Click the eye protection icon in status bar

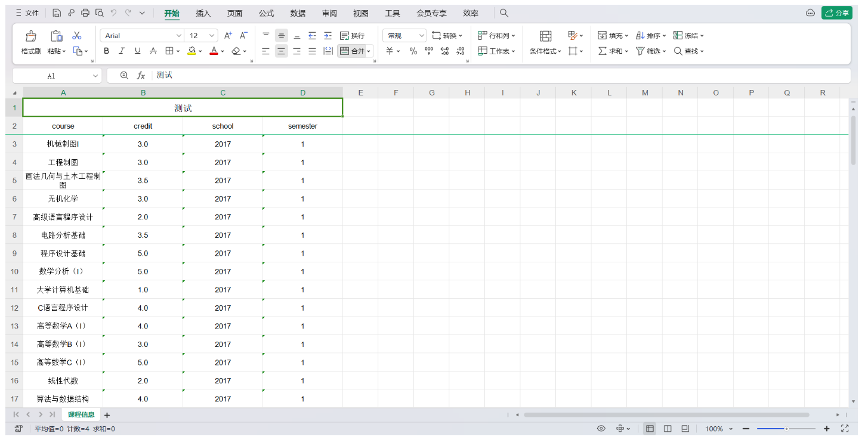601,429
